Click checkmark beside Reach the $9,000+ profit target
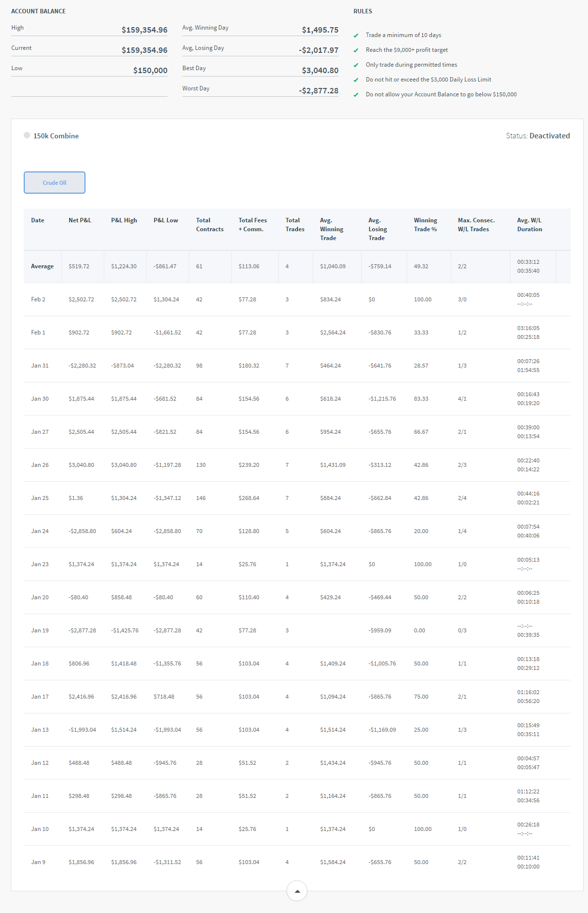The height and width of the screenshot is (913, 588). point(356,50)
